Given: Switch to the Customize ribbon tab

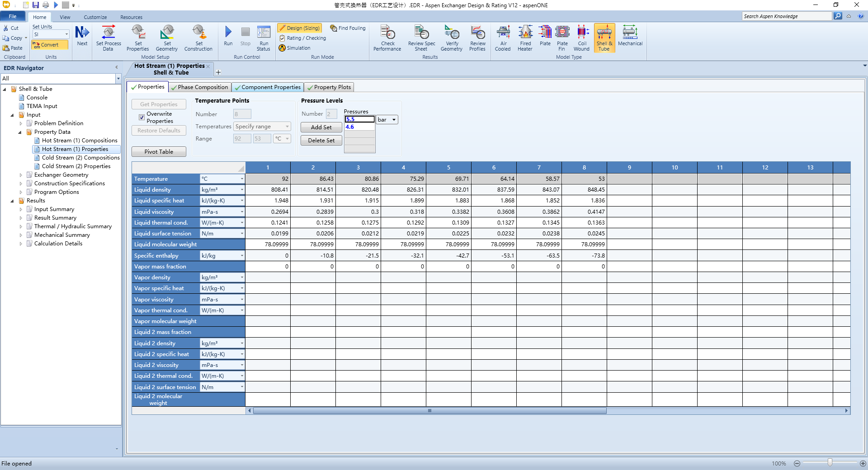Looking at the screenshot, I should tap(95, 17).
